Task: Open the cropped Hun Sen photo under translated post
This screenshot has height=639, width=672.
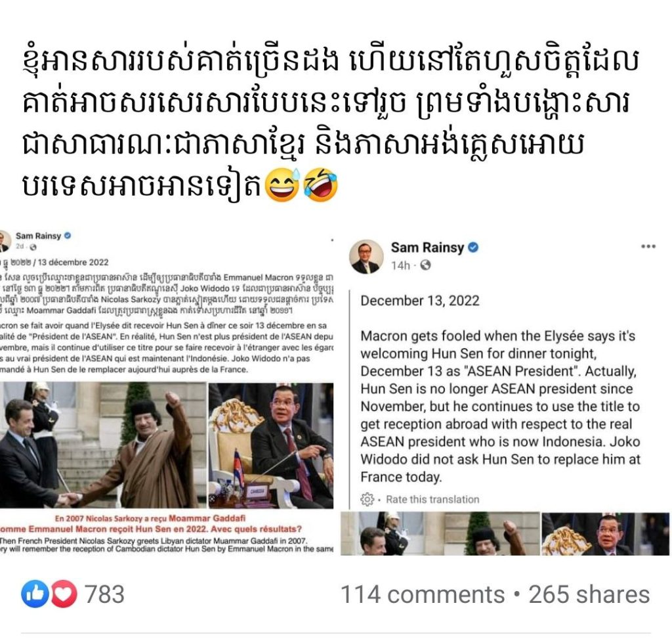Action: click(606, 534)
